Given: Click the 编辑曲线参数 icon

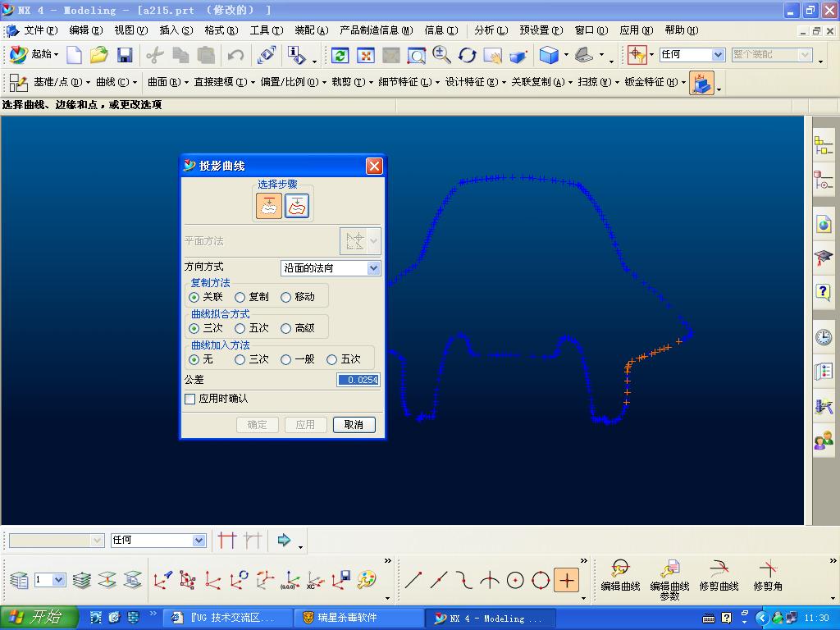Looking at the screenshot, I should pos(669,580).
